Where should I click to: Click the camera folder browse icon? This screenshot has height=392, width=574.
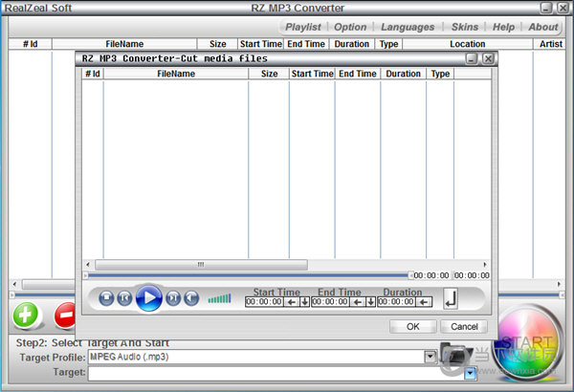point(454,354)
